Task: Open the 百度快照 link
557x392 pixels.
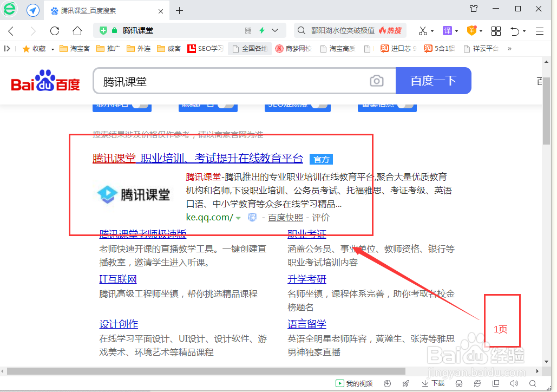Action: pos(286,218)
